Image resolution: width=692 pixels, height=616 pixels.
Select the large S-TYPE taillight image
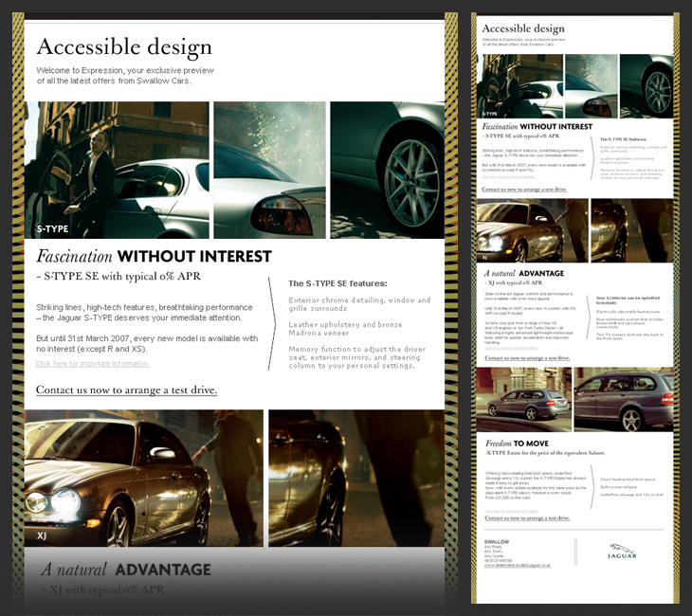[269, 170]
